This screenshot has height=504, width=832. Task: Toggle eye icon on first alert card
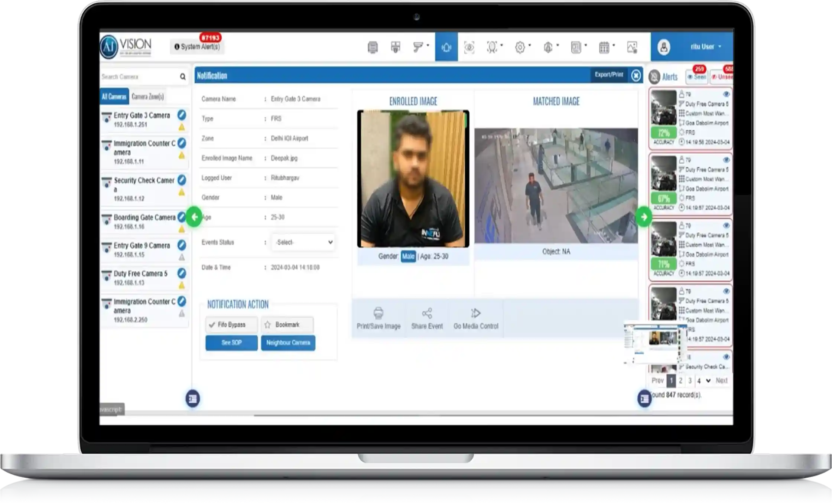pyautogui.click(x=726, y=94)
